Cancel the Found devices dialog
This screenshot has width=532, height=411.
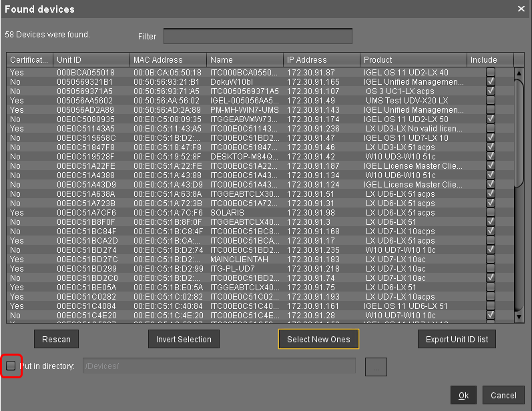[x=503, y=395]
